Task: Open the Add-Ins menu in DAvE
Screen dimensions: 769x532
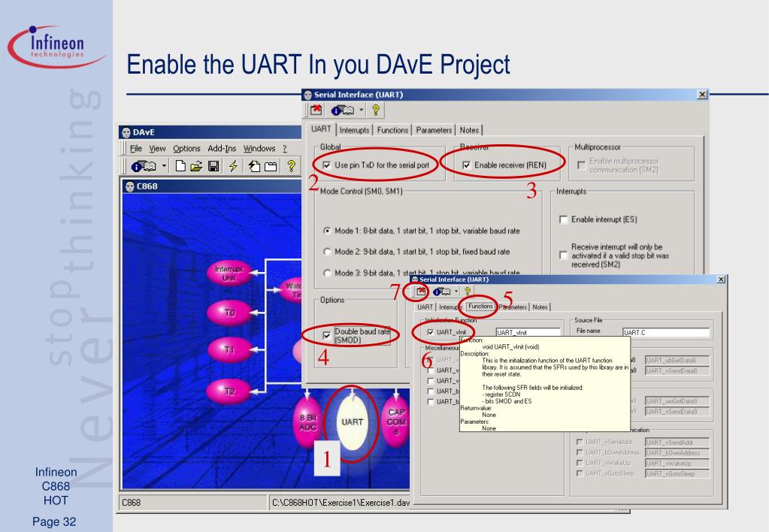Action: tap(222, 148)
